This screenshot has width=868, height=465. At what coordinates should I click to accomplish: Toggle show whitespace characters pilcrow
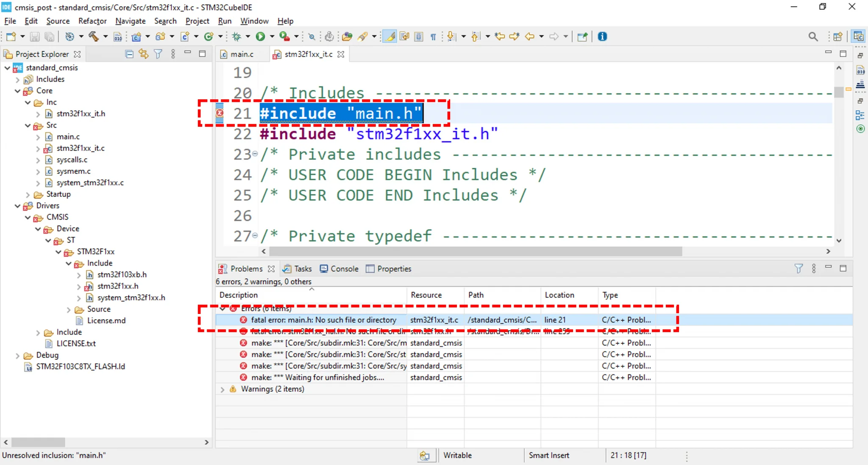433,36
